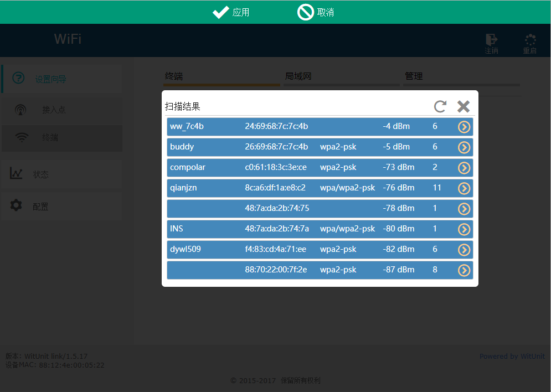
Task: Switch to 管理 tab
Action: pos(461,78)
